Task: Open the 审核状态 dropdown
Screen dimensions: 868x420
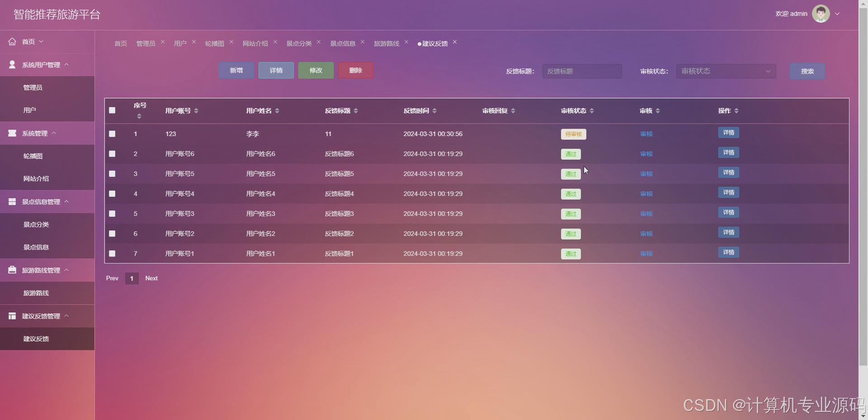Action: pos(726,71)
